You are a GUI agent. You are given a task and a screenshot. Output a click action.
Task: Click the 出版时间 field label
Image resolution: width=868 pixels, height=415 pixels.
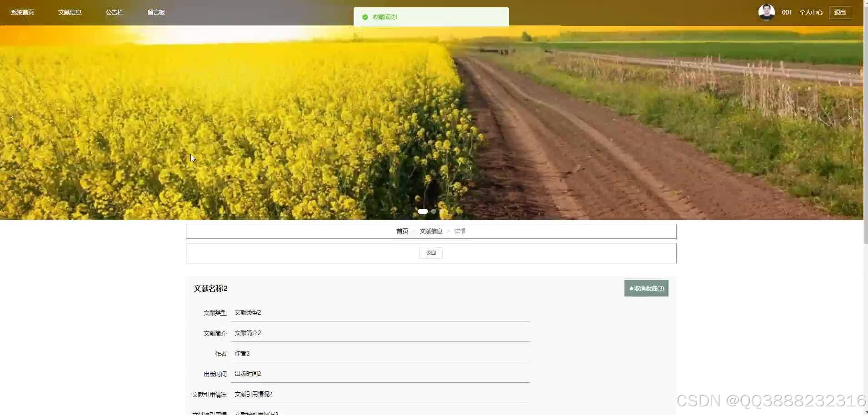(215, 374)
